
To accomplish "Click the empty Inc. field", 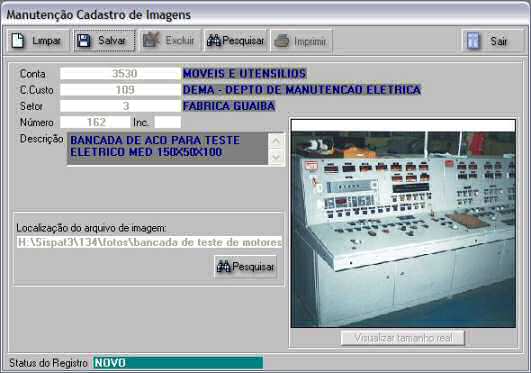I will tap(168, 122).
